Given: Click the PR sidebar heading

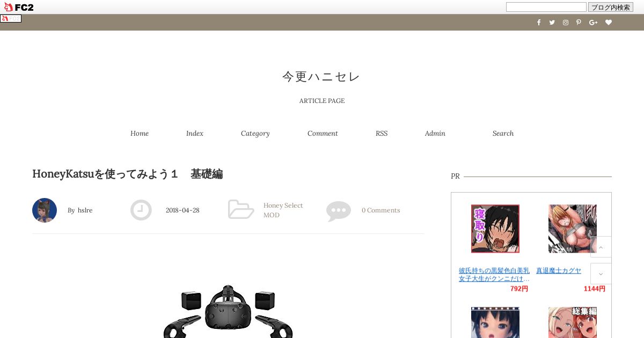Looking at the screenshot, I should 455,176.
